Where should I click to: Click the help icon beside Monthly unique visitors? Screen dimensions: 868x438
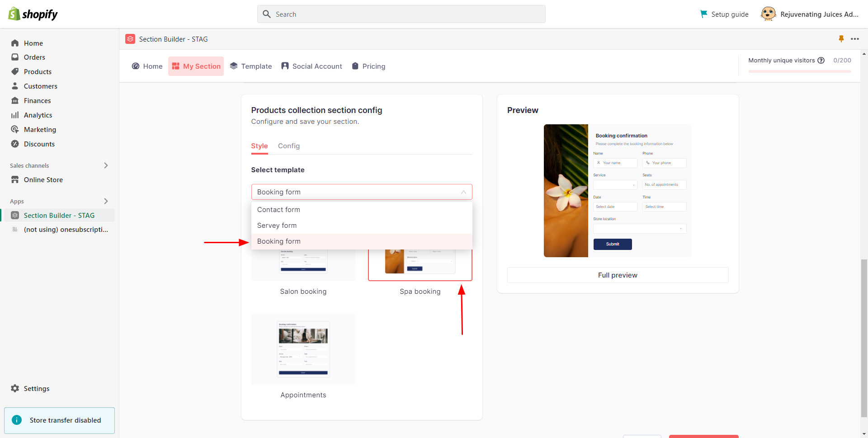[821, 61]
